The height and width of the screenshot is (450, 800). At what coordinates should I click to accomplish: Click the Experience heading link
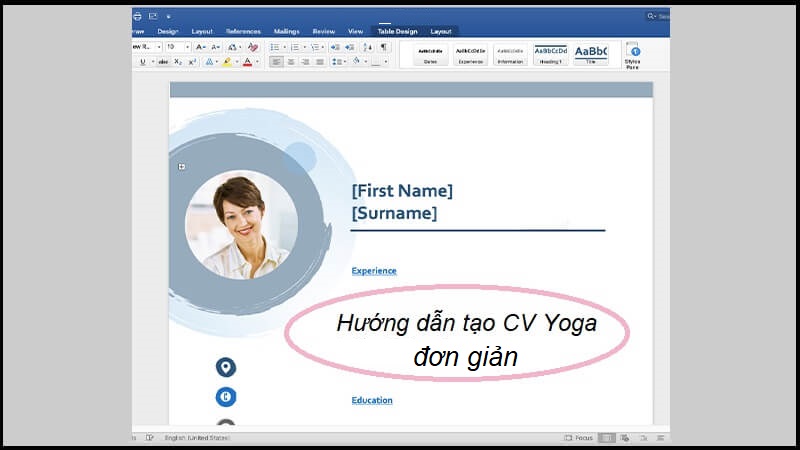pyautogui.click(x=374, y=271)
